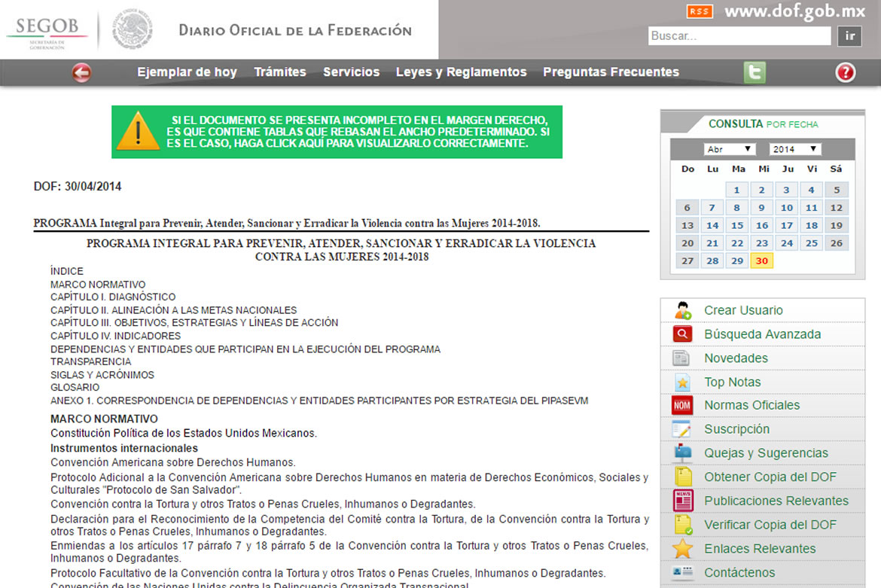Click the Normas Oficiales NOM icon
Image resolution: width=881 pixels, height=588 pixels.
coord(682,406)
